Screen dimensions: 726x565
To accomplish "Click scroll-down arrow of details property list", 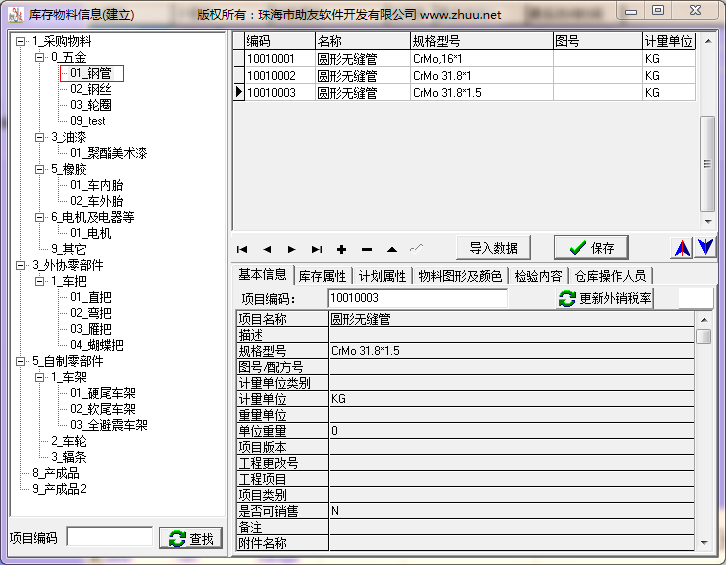I will [x=704, y=543].
